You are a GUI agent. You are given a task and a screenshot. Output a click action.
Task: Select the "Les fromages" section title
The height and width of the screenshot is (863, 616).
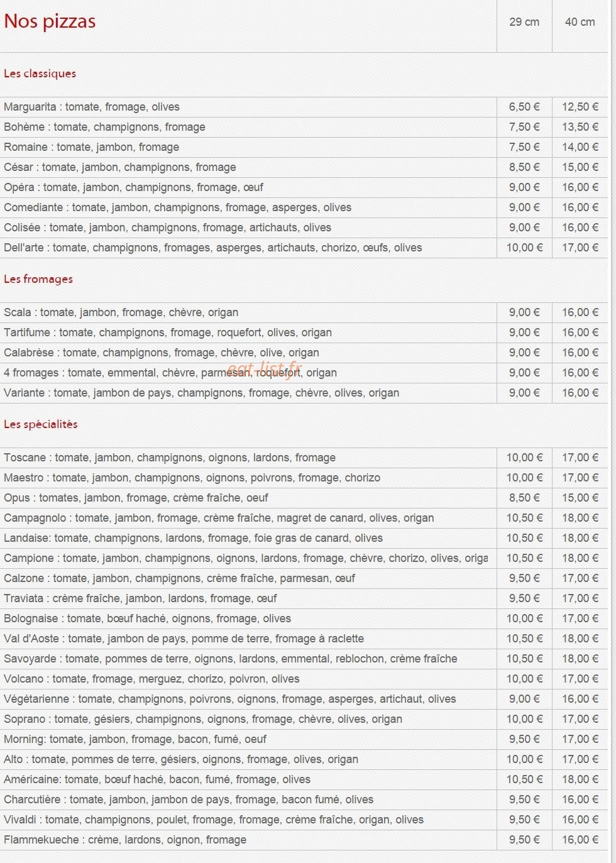(38, 279)
